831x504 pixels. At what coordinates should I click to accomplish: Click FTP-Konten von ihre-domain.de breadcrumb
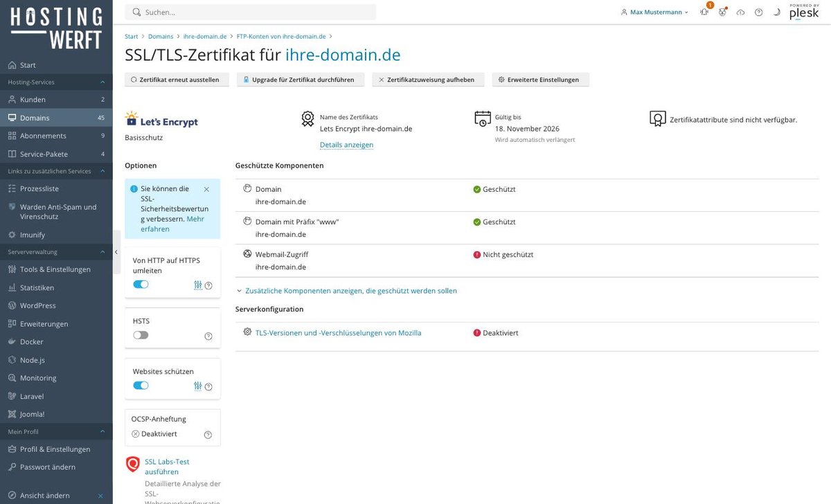click(281, 36)
